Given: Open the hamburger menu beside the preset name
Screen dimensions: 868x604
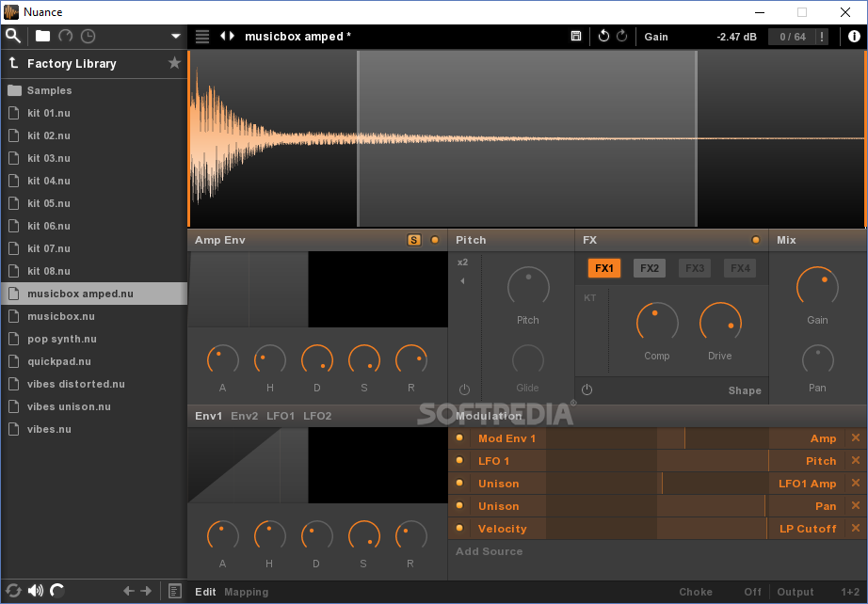Looking at the screenshot, I should point(202,37).
